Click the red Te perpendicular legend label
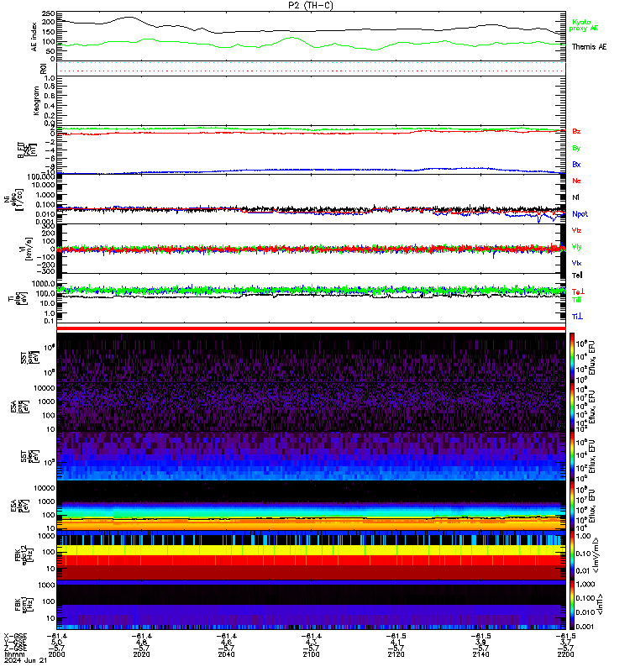Screen dimensions: 630x672 [x=578, y=291]
